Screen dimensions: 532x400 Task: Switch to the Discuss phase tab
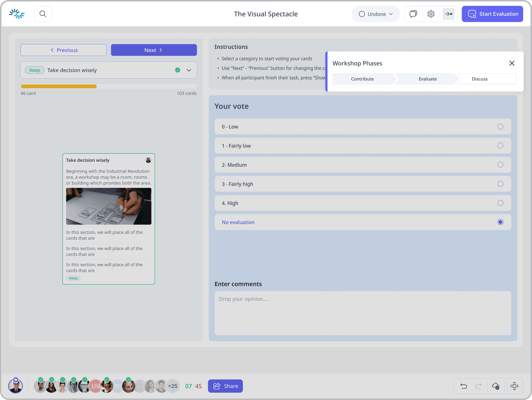[x=479, y=79]
